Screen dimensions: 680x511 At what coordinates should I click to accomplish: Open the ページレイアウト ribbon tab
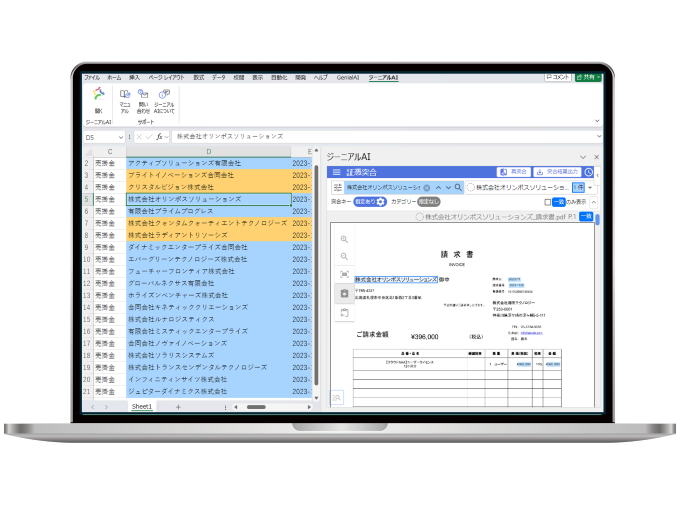coord(166,77)
